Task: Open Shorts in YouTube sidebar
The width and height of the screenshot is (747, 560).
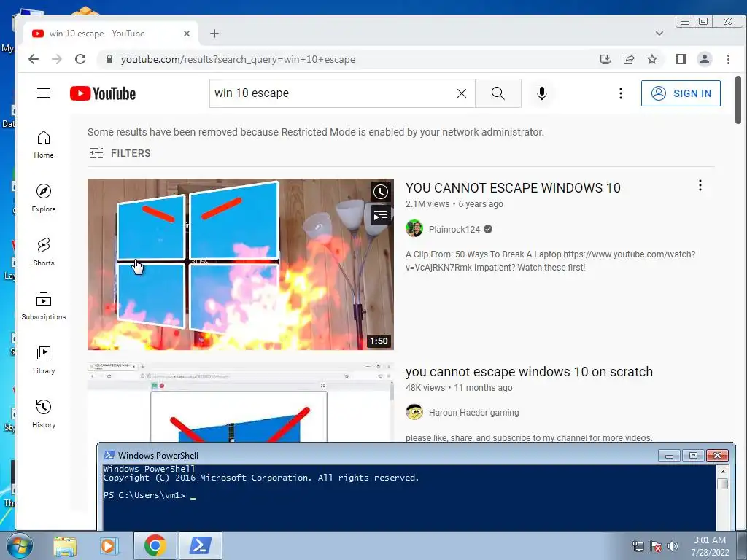Action: click(x=43, y=252)
